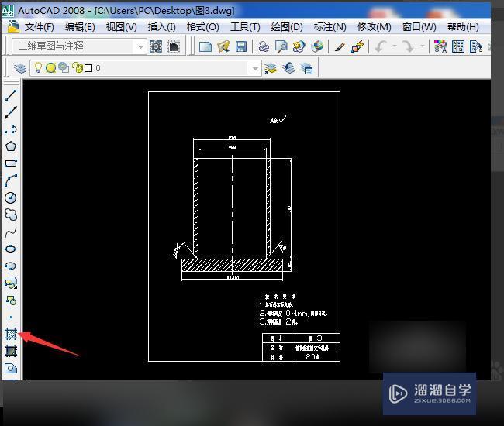Open the 视图(V) menu
The width and height of the screenshot is (504, 426).
(x=122, y=27)
